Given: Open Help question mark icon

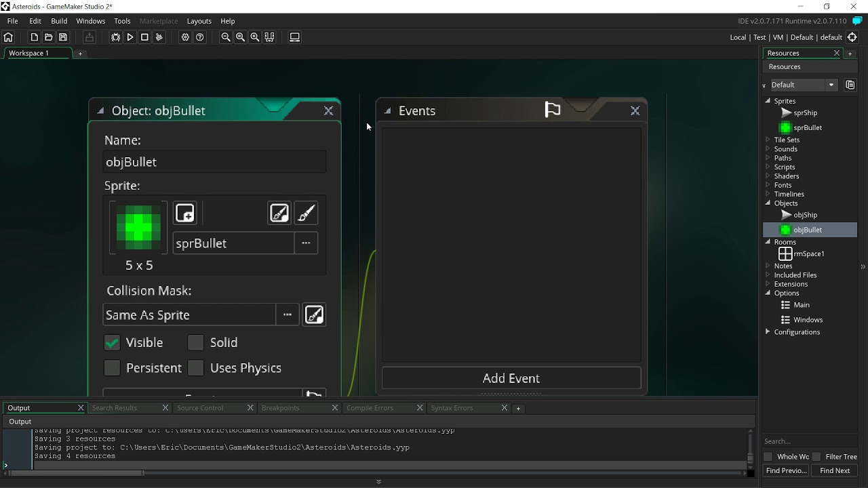Looking at the screenshot, I should [x=200, y=37].
